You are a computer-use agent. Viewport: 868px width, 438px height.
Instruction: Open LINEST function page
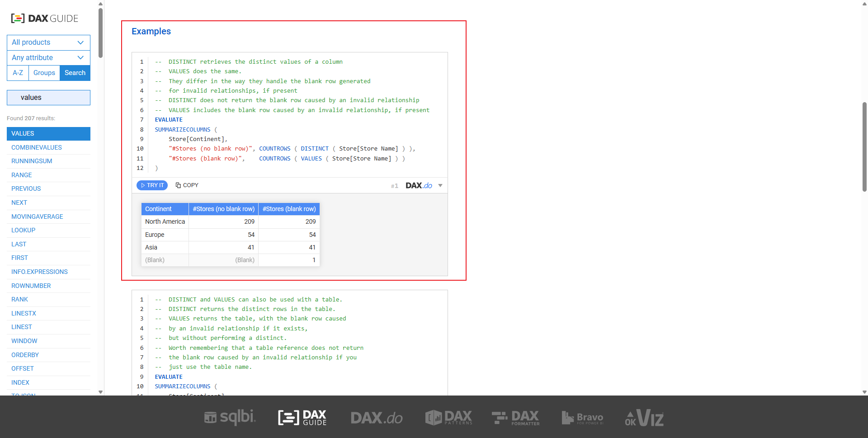[22, 327]
